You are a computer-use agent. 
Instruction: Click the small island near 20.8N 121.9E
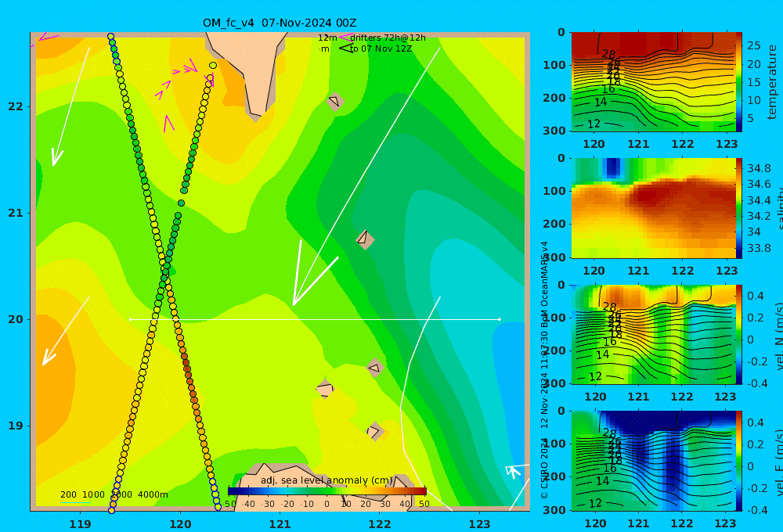pyautogui.click(x=365, y=239)
